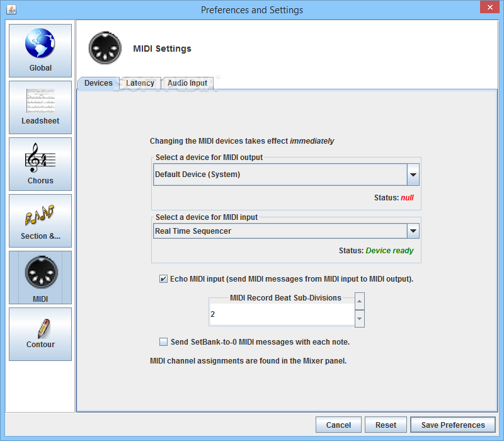
Task: Click the large MIDI Settings header icon
Action: coord(105,49)
